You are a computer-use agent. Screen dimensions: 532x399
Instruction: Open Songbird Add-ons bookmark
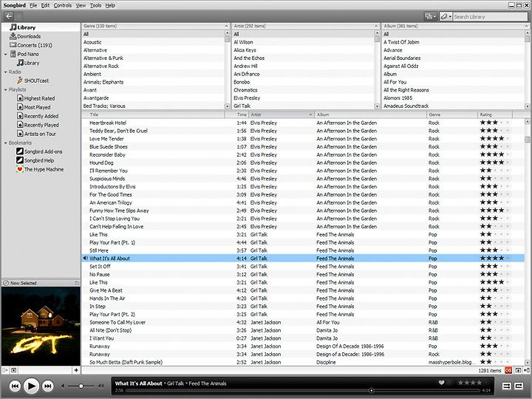(x=40, y=151)
